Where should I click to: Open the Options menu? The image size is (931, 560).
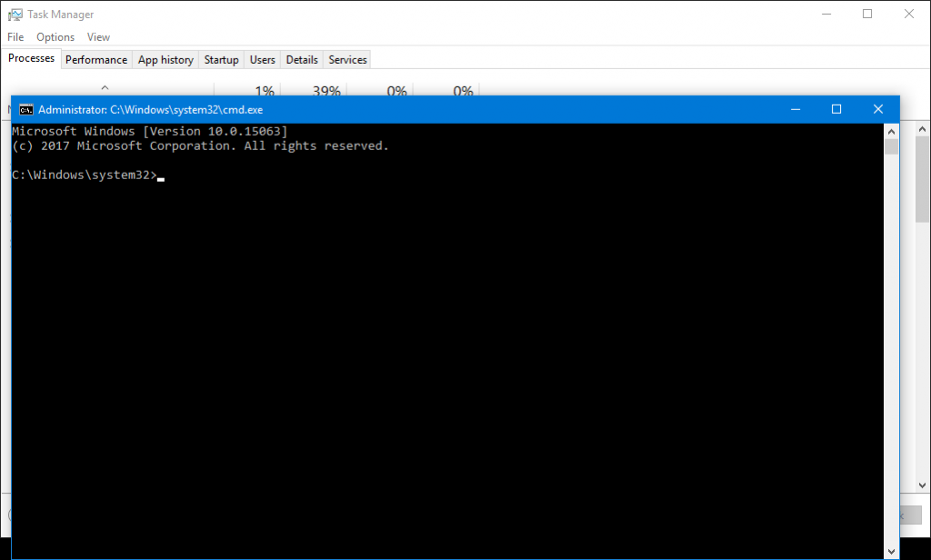pyautogui.click(x=55, y=36)
